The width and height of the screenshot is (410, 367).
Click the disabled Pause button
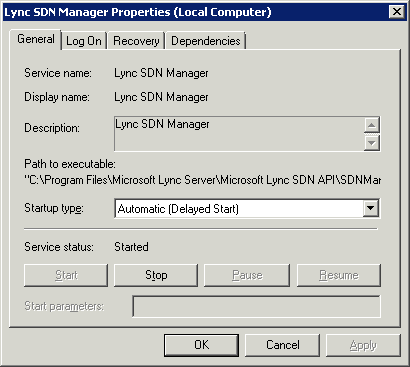point(247,275)
